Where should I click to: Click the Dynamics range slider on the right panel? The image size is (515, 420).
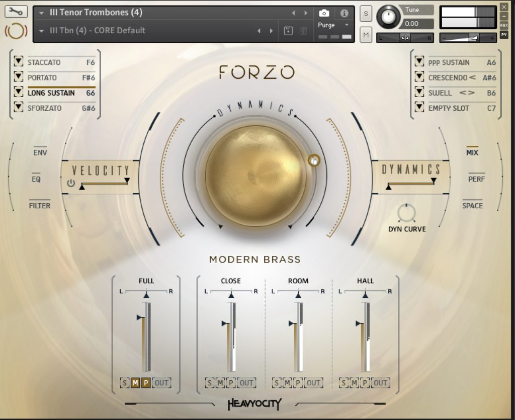(411, 184)
